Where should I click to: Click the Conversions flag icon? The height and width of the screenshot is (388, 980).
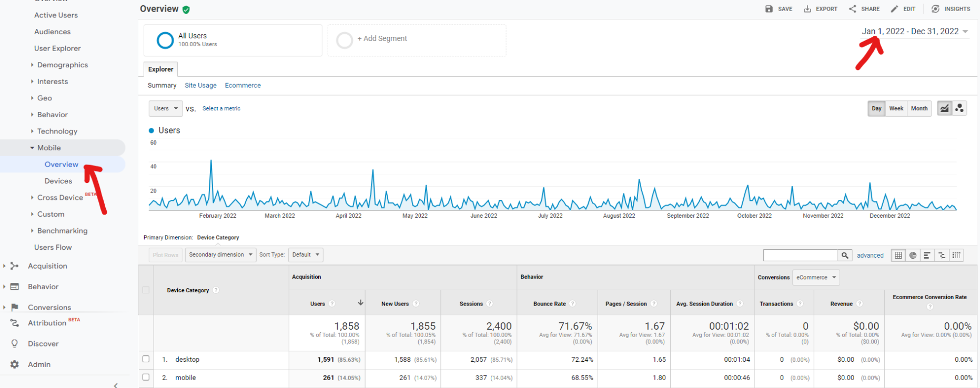click(15, 307)
